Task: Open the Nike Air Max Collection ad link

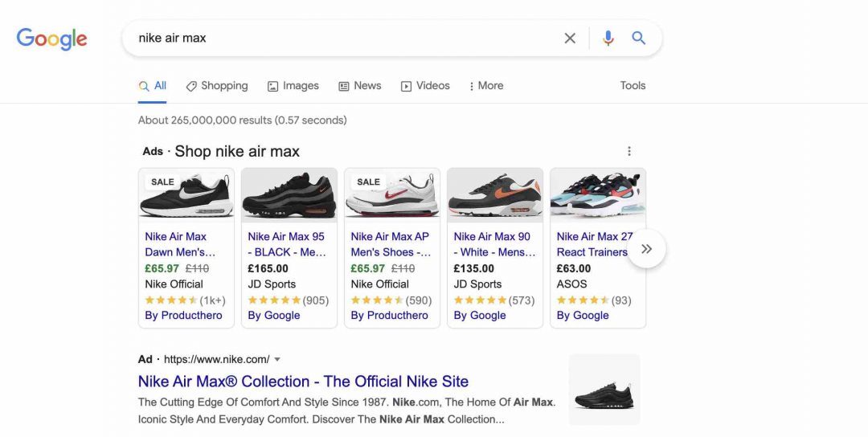Action: point(303,381)
